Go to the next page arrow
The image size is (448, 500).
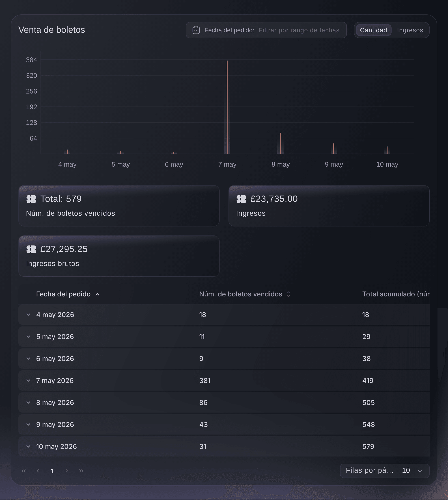(x=67, y=471)
